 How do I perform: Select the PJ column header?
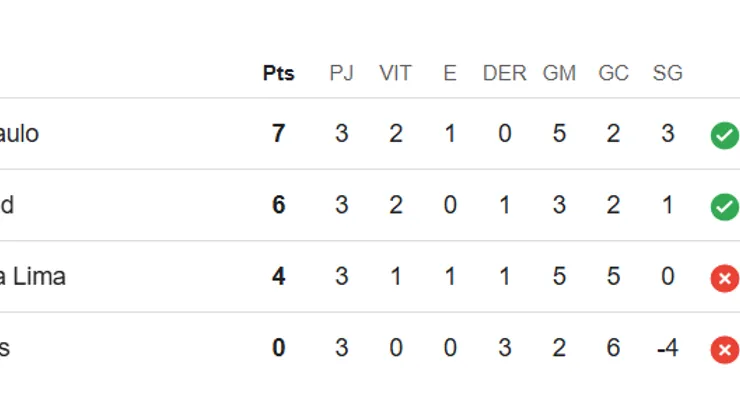point(341,74)
